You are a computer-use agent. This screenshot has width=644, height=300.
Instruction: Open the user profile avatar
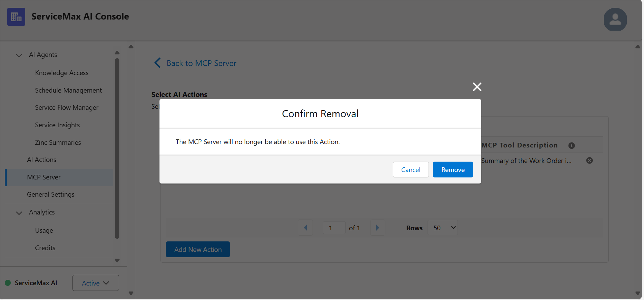(x=615, y=19)
